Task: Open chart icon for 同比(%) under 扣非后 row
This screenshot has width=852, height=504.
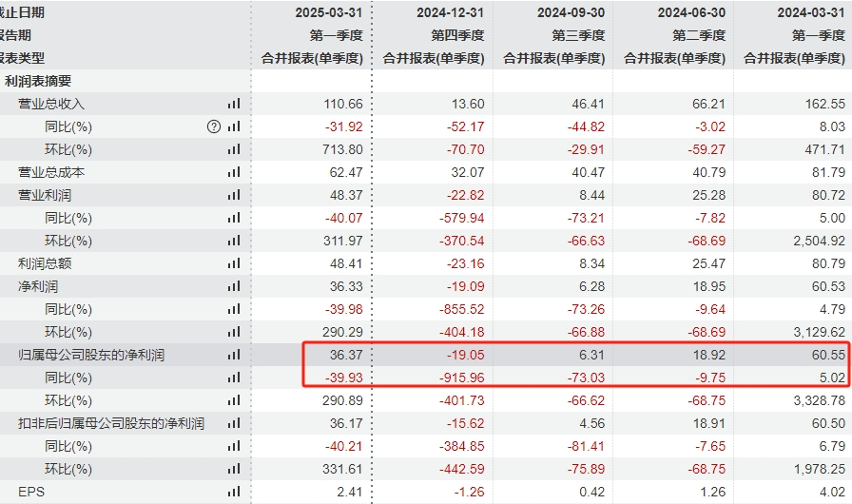Action: (234, 446)
